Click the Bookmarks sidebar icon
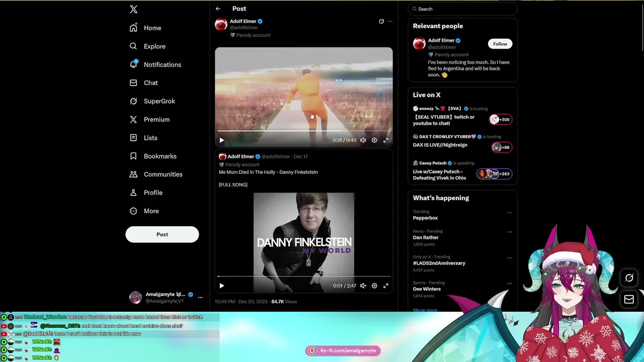 133,156
